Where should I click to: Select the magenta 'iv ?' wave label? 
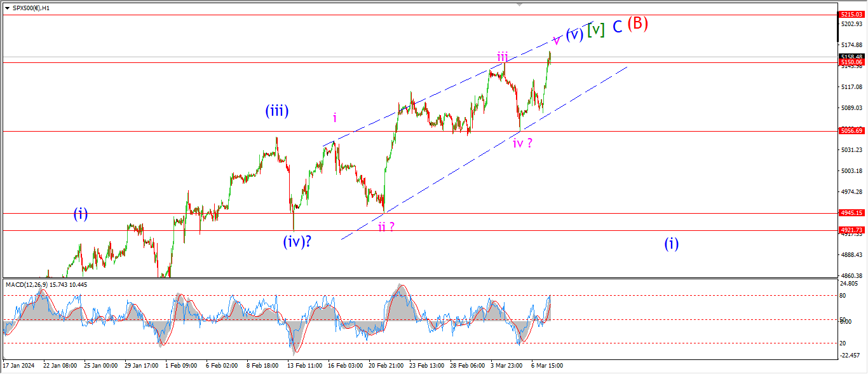[523, 143]
